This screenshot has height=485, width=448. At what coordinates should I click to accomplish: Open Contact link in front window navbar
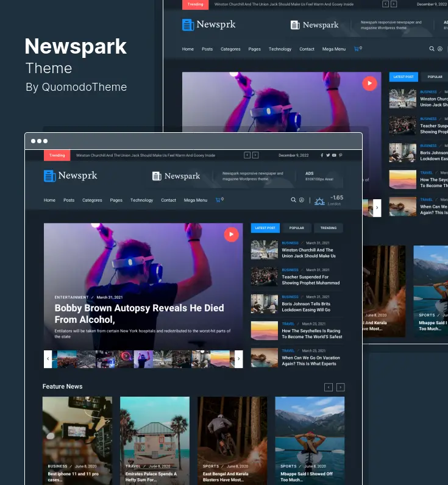click(x=168, y=200)
